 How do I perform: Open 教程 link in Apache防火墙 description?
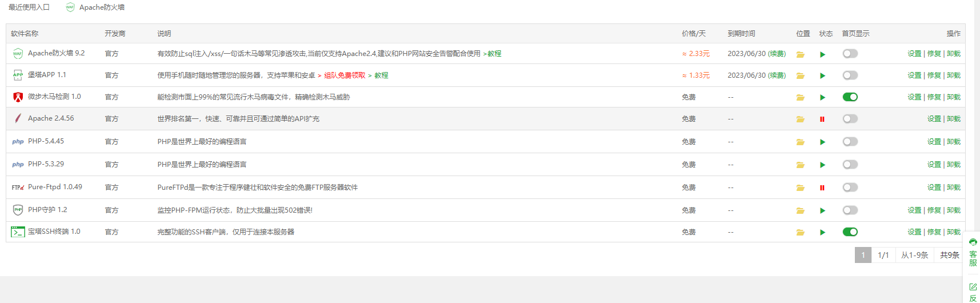coord(494,54)
